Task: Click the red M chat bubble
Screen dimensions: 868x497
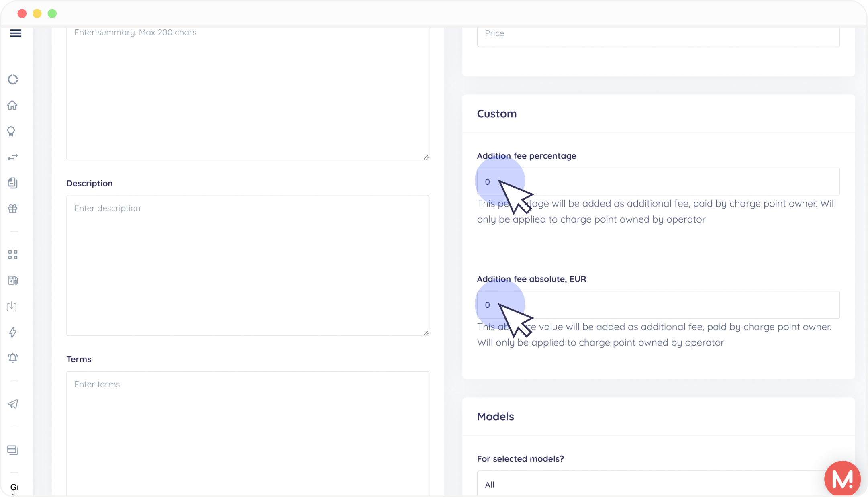Action: click(x=842, y=479)
